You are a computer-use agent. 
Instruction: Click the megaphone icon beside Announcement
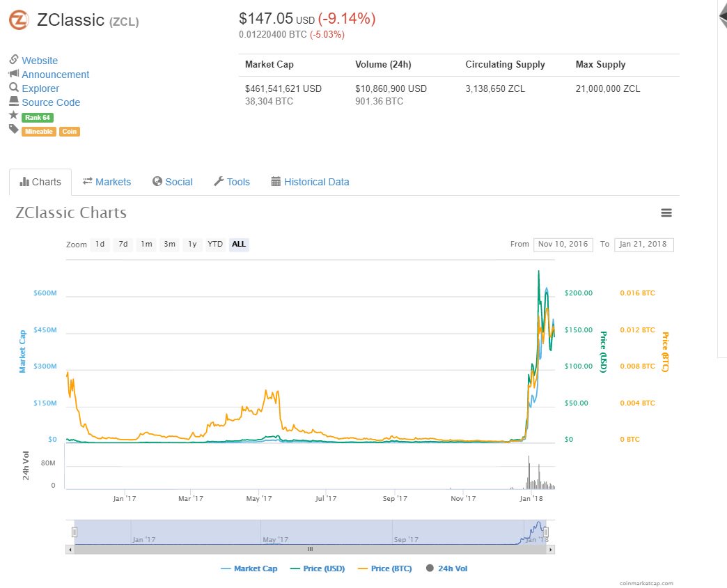coord(14,73)
